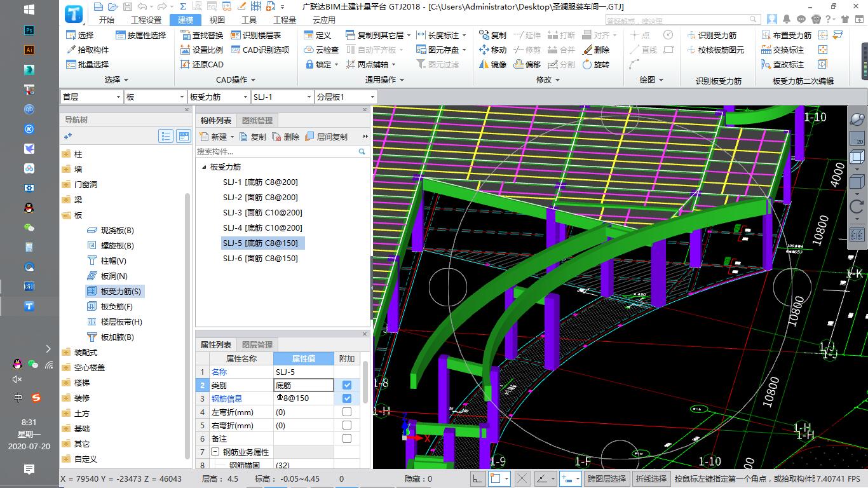Collapse 板受力筋 tree node in component list
Viewport: 868px width, 488px height.
204,167
